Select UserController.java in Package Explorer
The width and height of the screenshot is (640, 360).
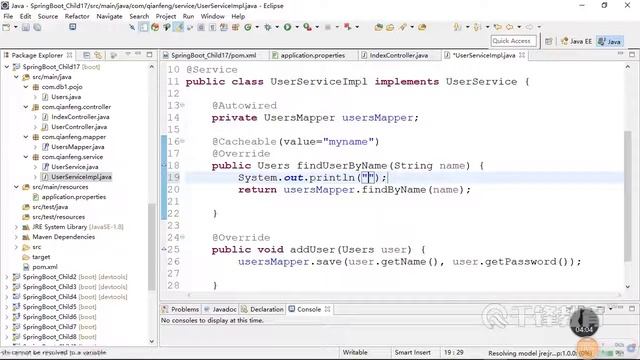[79, 127]
